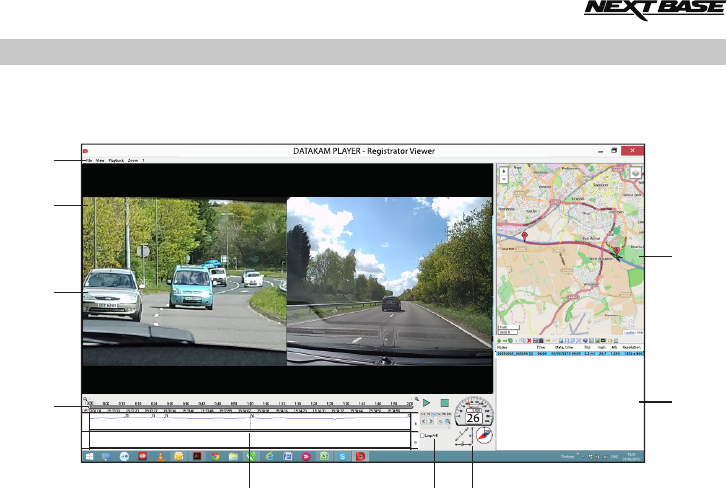
Task: Sort the file list by Name column
Action: (502, 347)
